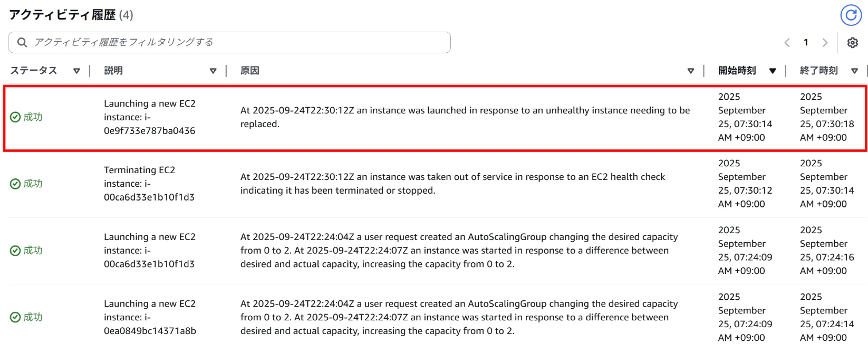
Task: Sort by 説明 column arrow
Action: (213, 71)
